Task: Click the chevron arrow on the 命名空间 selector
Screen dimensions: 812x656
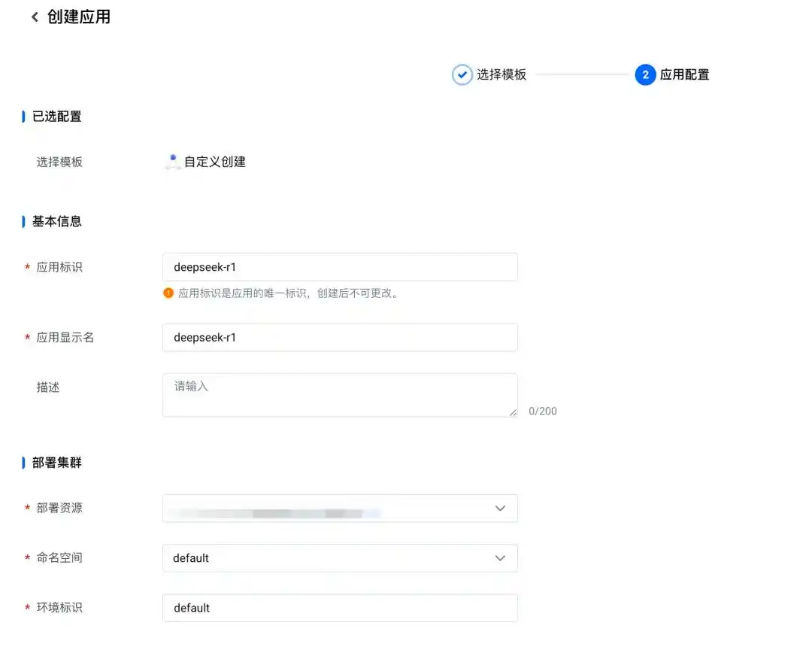Action: 500,558
